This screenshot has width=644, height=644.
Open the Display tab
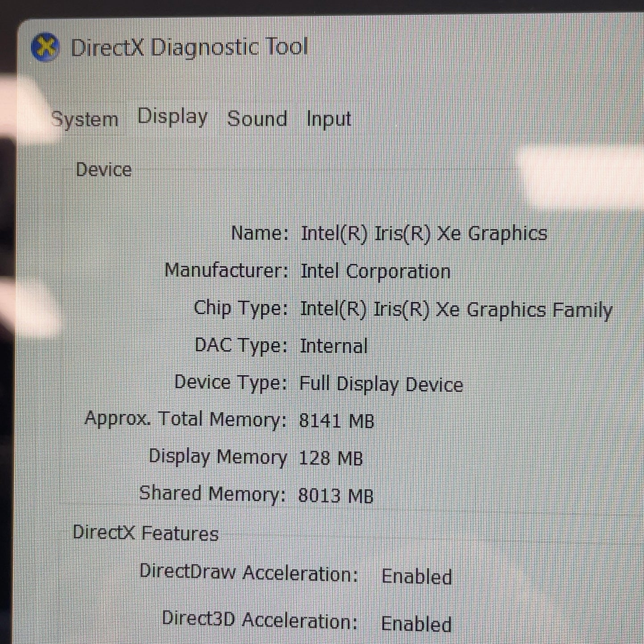tap(172, 117)
